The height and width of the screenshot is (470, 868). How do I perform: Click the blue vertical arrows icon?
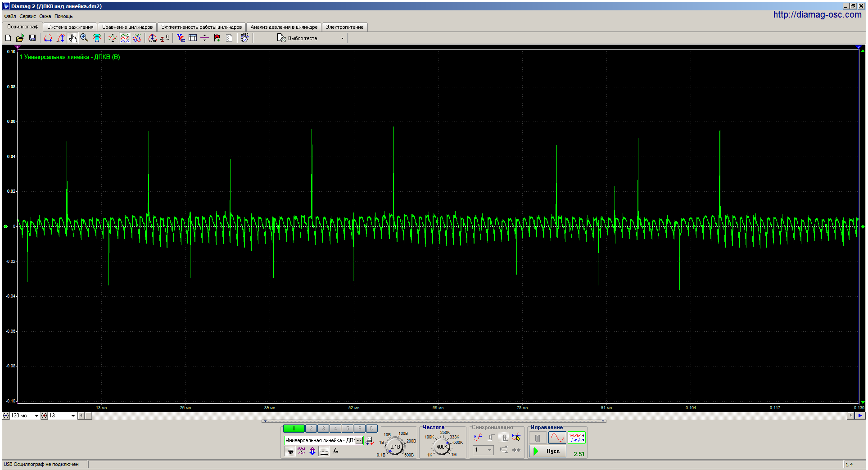coord(312,451)
